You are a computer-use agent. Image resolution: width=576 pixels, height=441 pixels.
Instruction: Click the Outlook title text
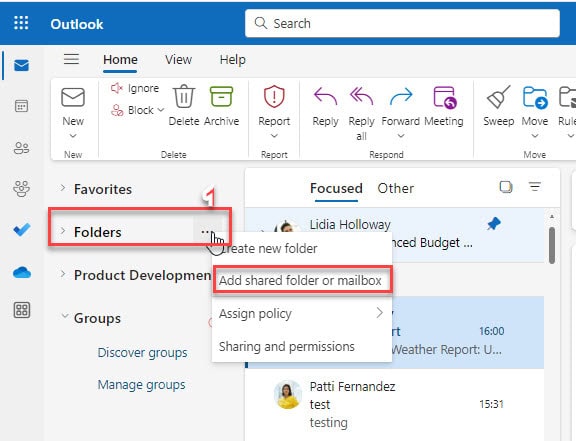click(77, 24)
